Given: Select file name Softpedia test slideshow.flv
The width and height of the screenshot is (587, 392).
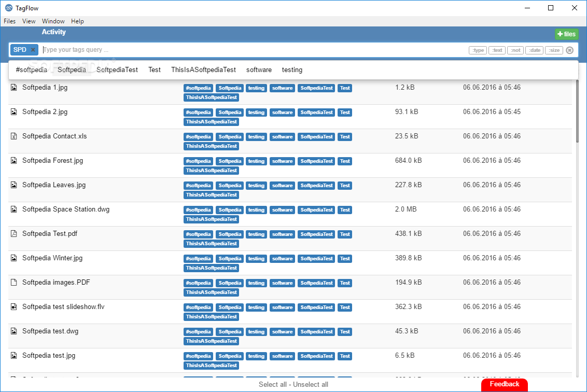Looking at the screenshot, I should [63, 306].
